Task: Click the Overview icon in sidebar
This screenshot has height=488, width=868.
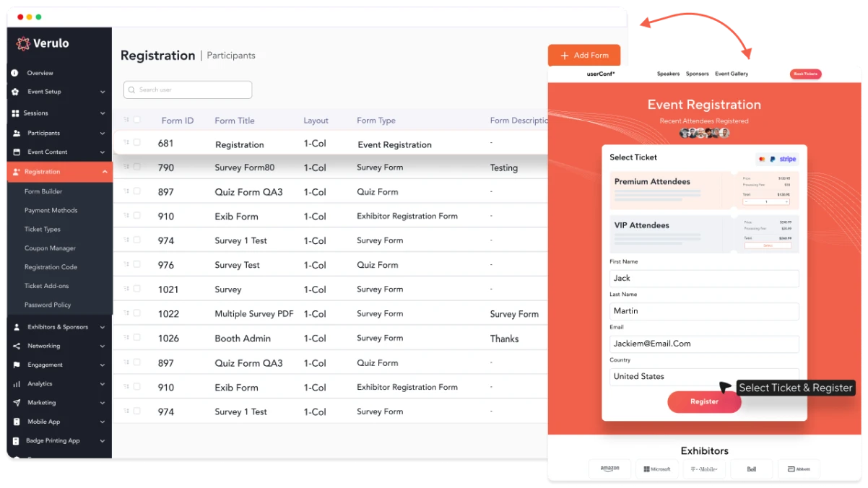Action: click(x=15, y=73)
